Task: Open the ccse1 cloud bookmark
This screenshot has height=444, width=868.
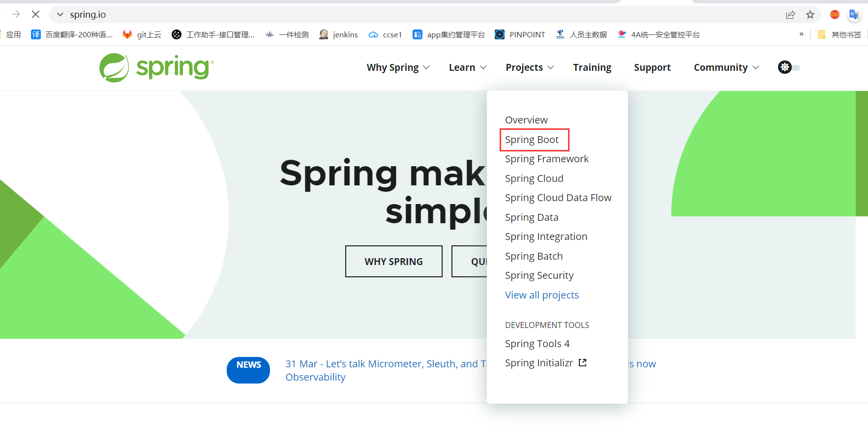Action: click(385, 34)
